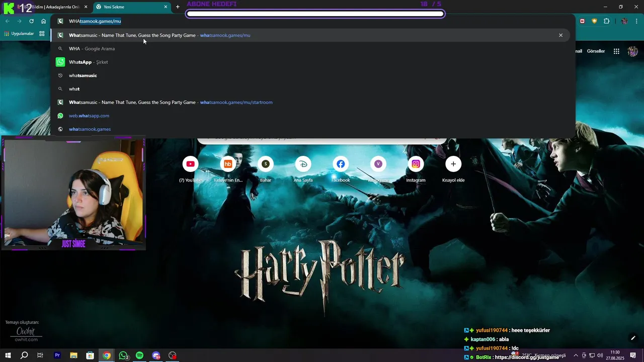Open a new tab with plus button

coord(178,7)
